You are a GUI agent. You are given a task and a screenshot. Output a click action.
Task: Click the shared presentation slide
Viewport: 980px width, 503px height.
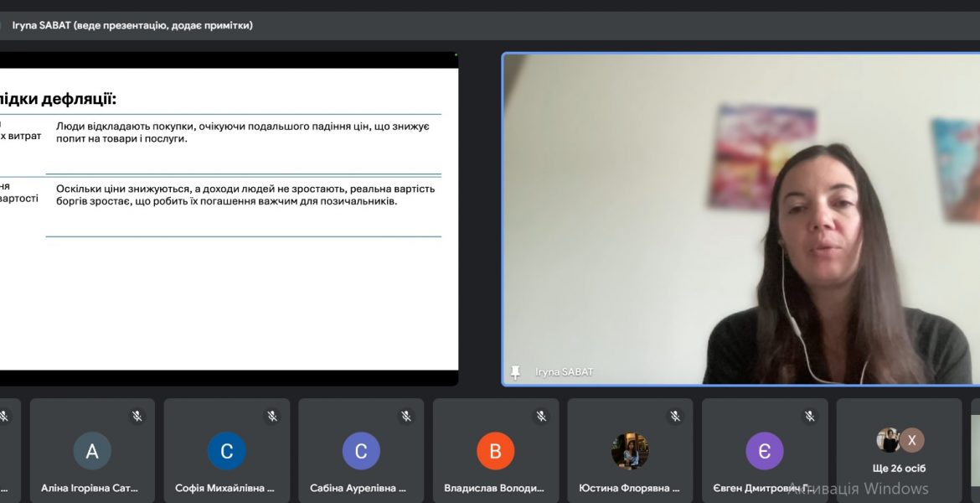[229, 219]
